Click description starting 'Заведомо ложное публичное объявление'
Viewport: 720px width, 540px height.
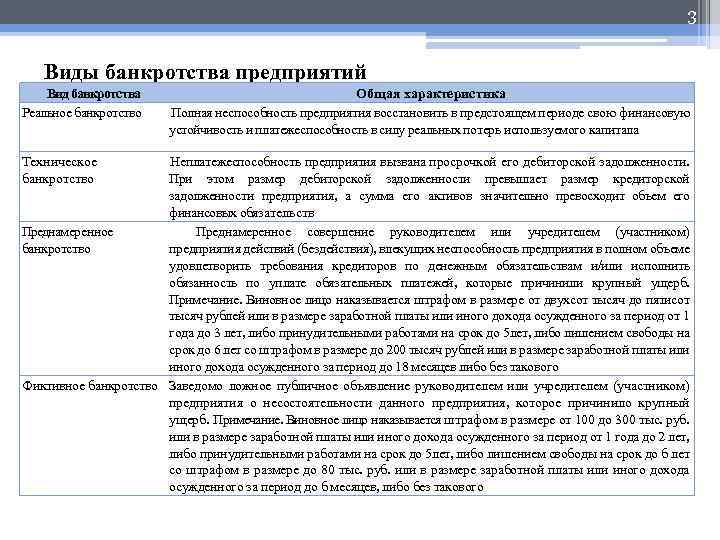pyautogui.click(x=429, y=437)
